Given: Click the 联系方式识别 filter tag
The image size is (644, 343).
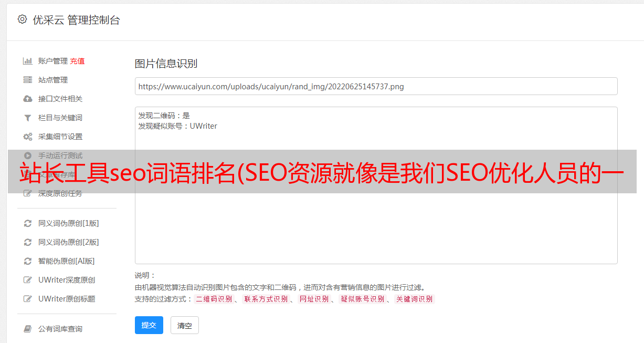Looking at the screenshot, I should tap(266, 299).
